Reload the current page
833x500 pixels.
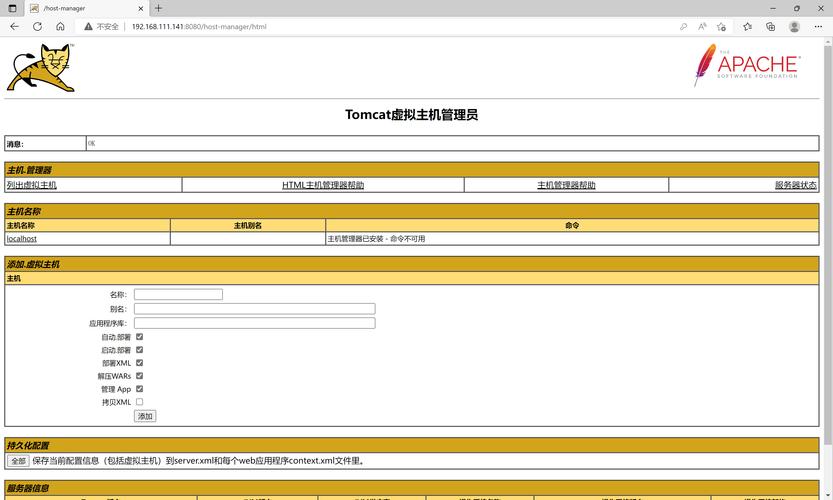37,27
